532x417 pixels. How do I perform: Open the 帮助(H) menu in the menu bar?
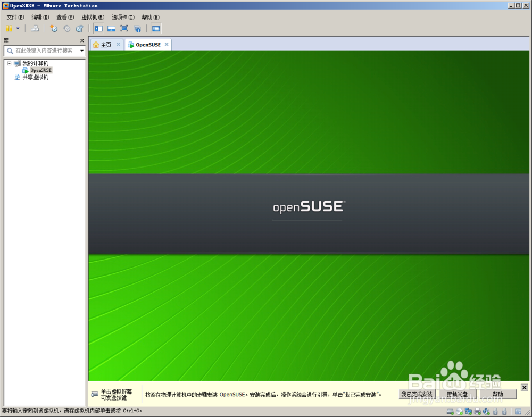point(151,18)
